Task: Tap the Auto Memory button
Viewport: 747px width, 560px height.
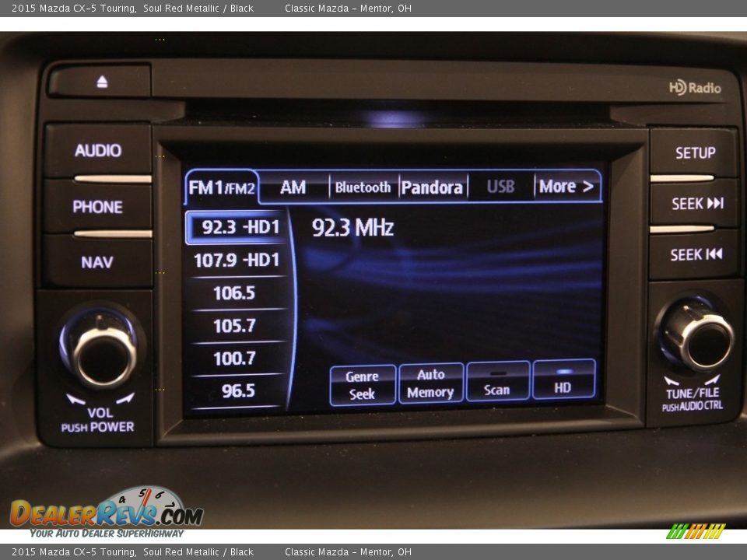Action: coord(430,384)
